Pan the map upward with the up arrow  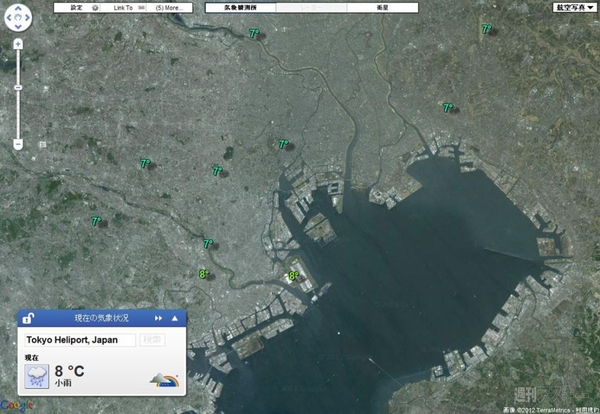[x=18, y=8]
